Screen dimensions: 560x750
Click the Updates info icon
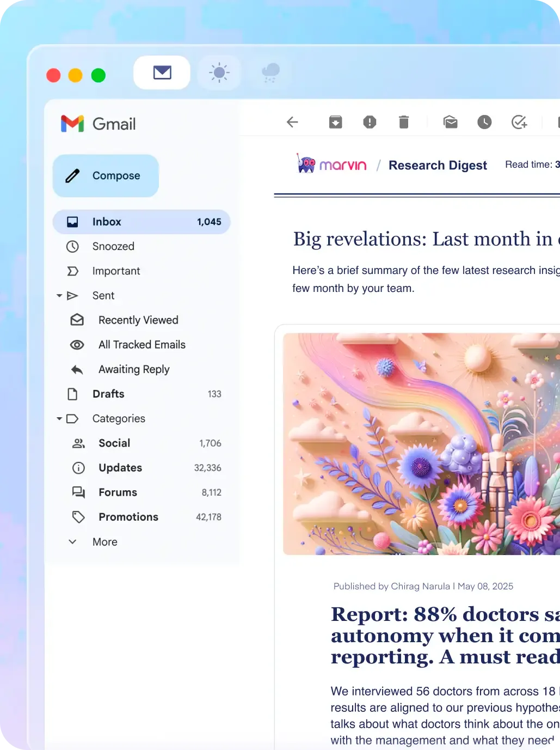pos(78,468)
